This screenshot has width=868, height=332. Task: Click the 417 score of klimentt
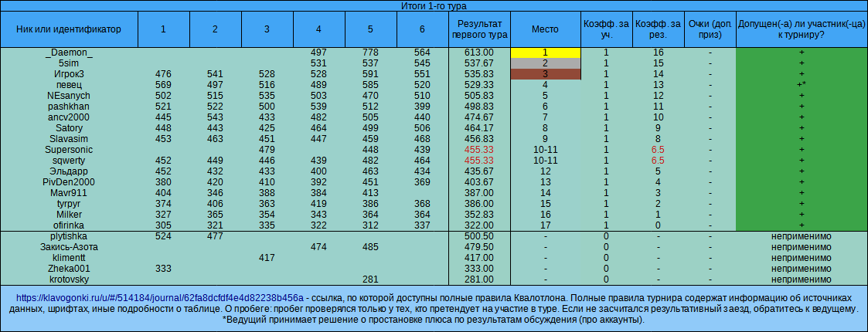tap(267, 258)
